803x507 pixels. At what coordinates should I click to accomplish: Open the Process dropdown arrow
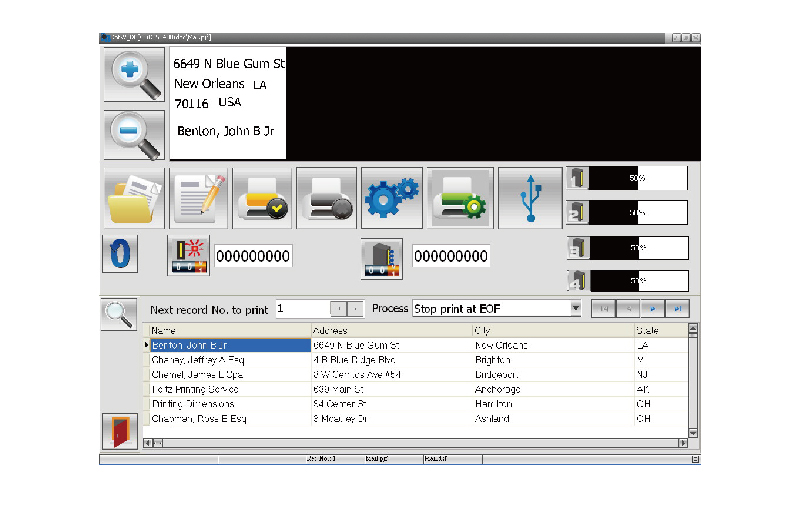(576, 308)
